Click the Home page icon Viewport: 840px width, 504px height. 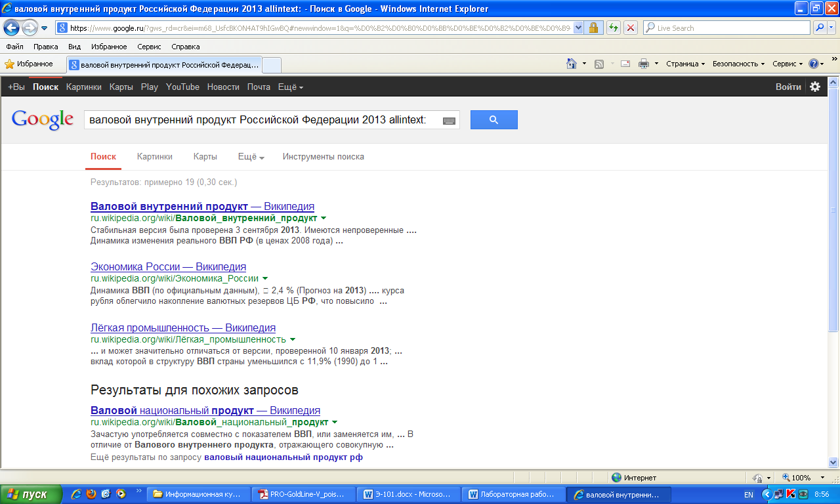[572, 64]
